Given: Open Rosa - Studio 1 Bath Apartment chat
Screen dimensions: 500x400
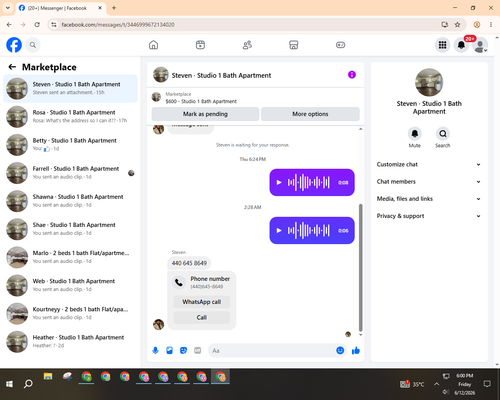Looking at the screenshot, I should 70,117.
